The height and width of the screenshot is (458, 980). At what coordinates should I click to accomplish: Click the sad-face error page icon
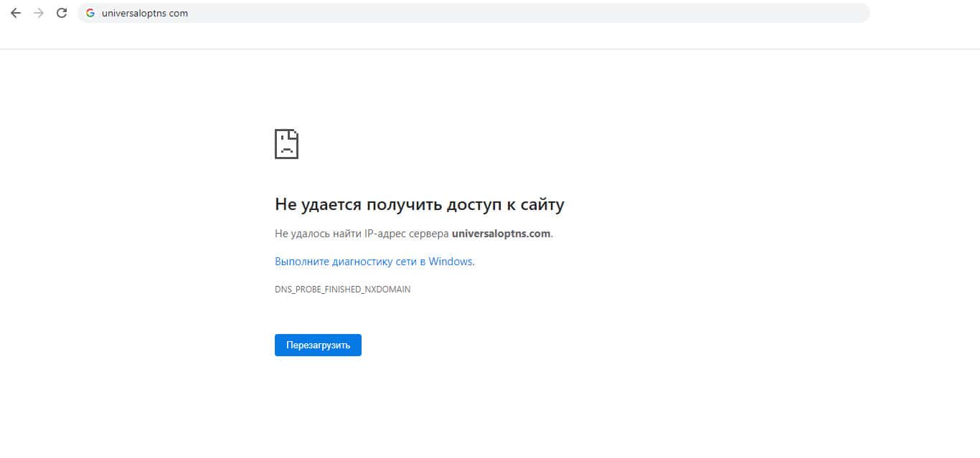point(286,144)
